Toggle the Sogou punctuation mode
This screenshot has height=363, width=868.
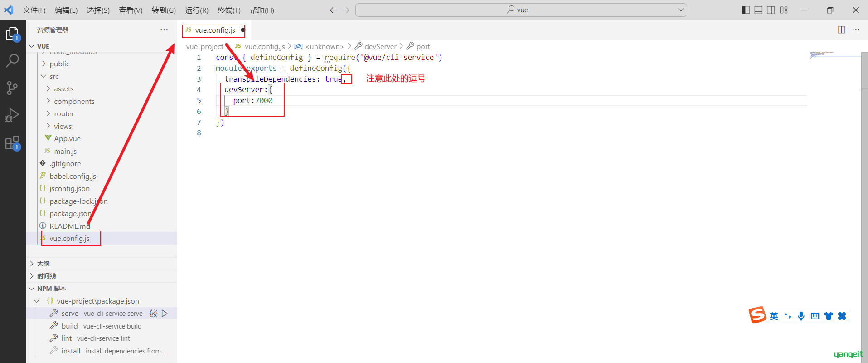(x=788, y=316)
